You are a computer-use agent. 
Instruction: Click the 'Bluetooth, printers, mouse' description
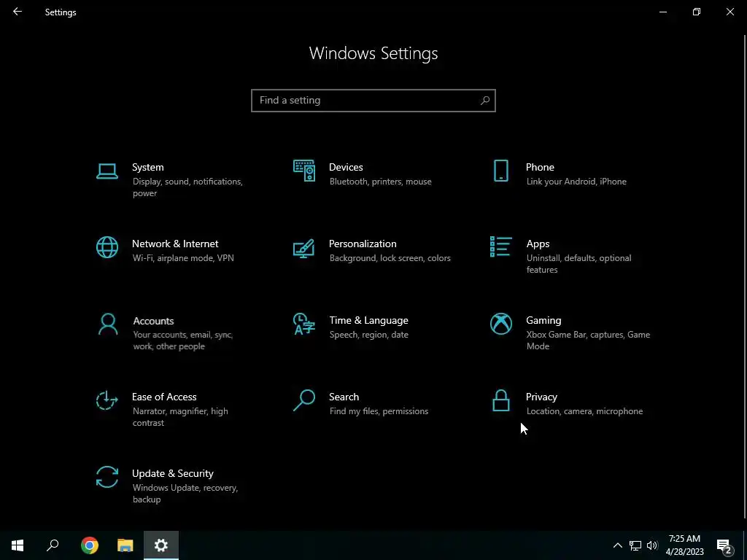point(380,182)
